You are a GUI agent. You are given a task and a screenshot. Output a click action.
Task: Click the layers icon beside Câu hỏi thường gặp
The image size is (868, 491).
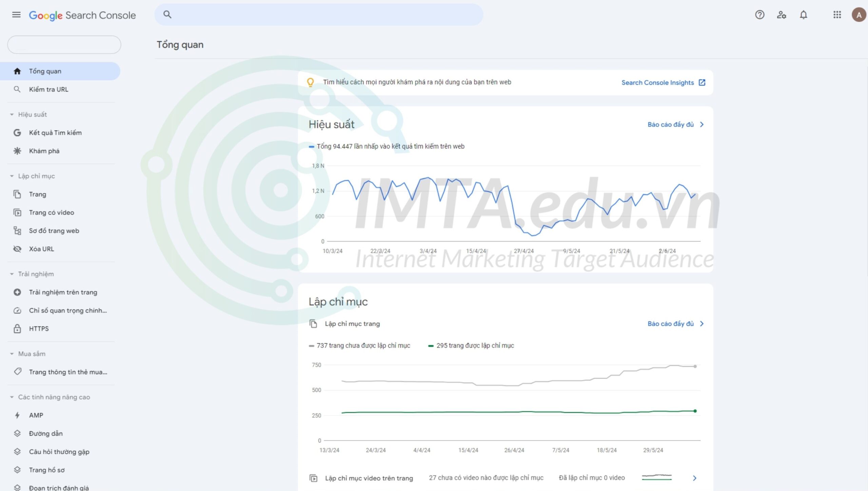[x=17, y=452]
